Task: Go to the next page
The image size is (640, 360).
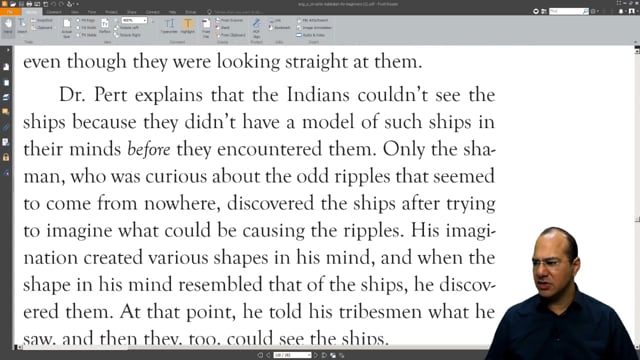Action: coord(316,355)
